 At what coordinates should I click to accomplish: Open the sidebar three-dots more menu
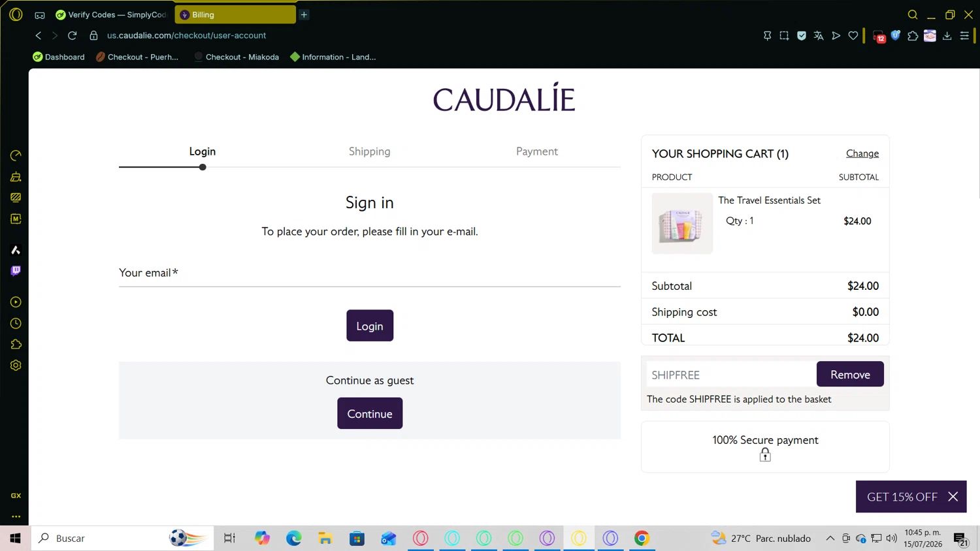click(x=16, y=516)
